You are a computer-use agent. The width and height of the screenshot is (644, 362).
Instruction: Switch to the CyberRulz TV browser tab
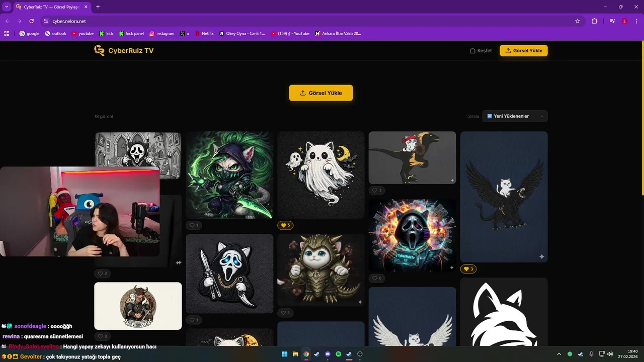pos(52,7)
